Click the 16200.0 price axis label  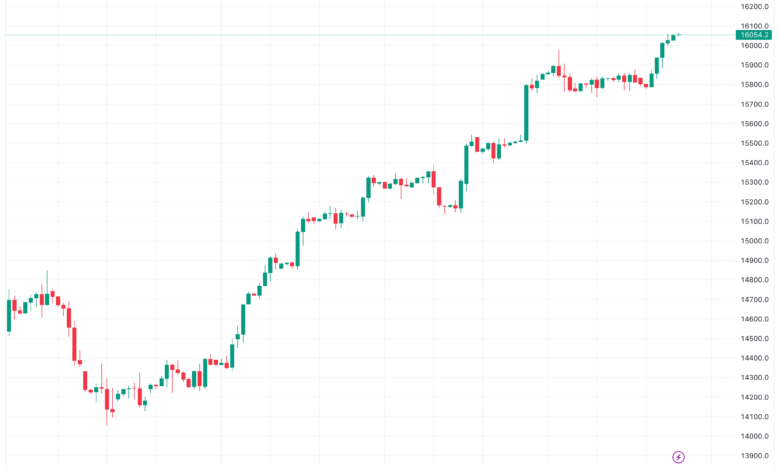point(755,6)
